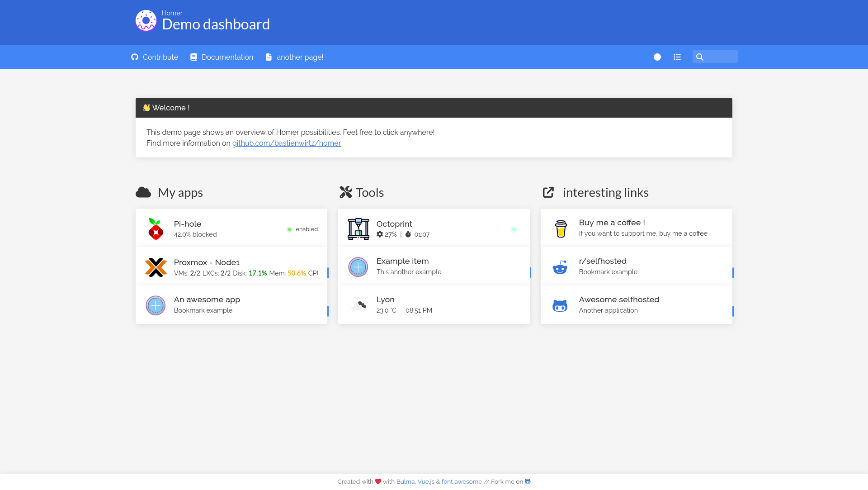Image resolution: width=868 pixels, height=490 pixels.
Task: Click the cloud icon beside My apps
Action: (x=143, y=192)
